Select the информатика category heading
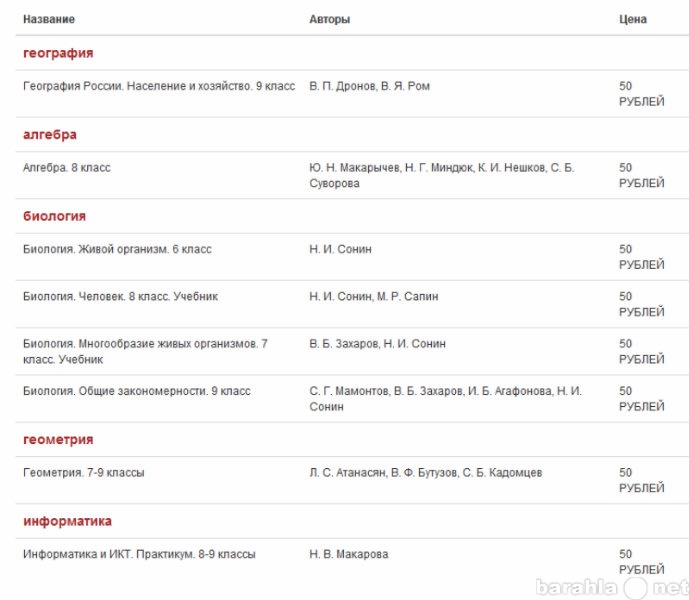Viewport: 689px width, 600px height. pos(67,521)
